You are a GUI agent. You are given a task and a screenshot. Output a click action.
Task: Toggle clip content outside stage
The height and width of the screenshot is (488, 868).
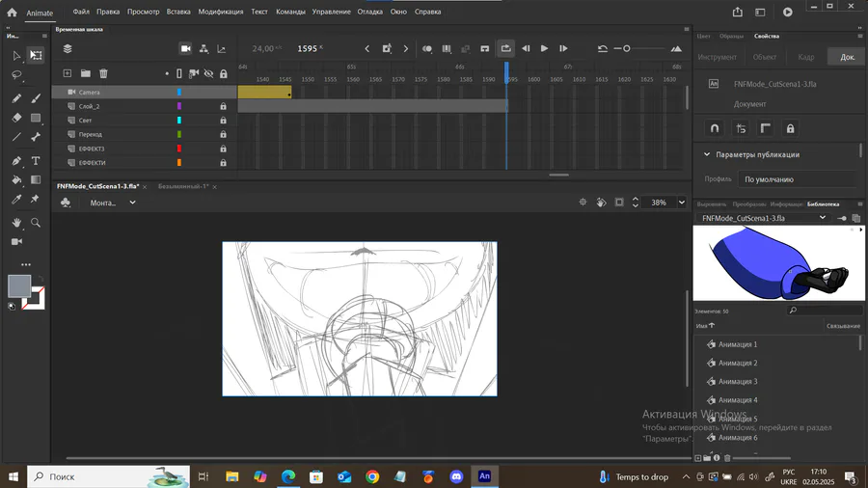tap(619, 203)
